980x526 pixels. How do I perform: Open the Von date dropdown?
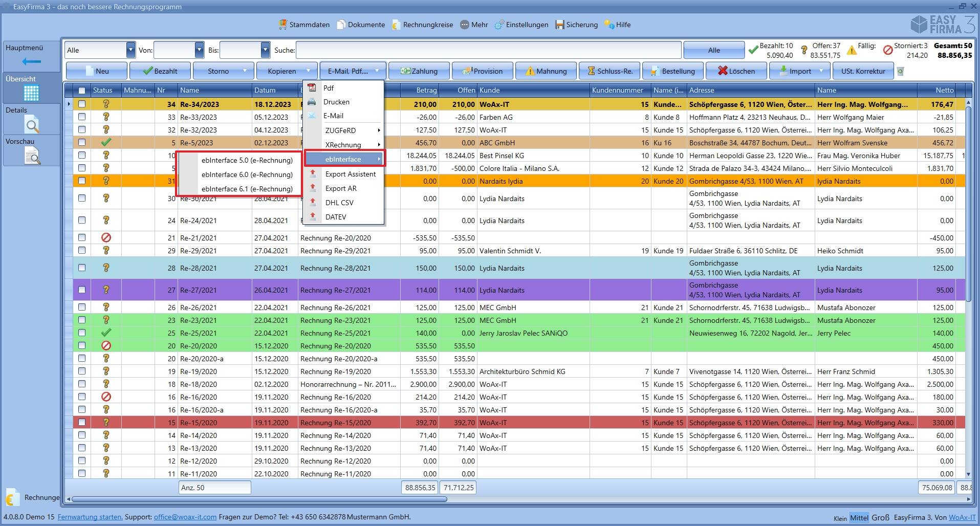(x=199, y=50)
